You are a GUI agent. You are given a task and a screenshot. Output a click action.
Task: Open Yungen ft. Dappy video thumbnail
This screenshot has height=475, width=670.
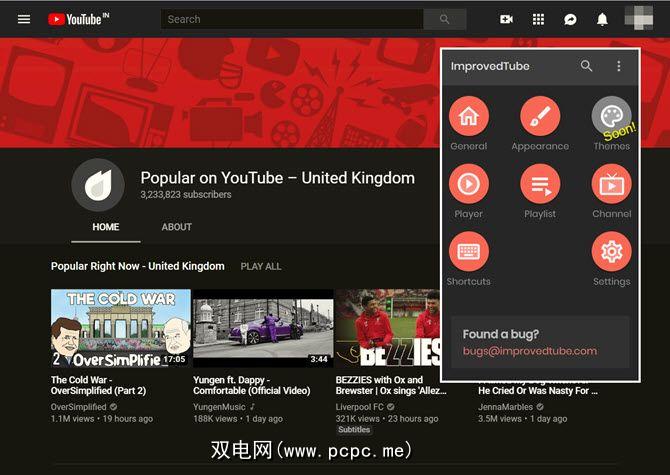tap(263, 328)
